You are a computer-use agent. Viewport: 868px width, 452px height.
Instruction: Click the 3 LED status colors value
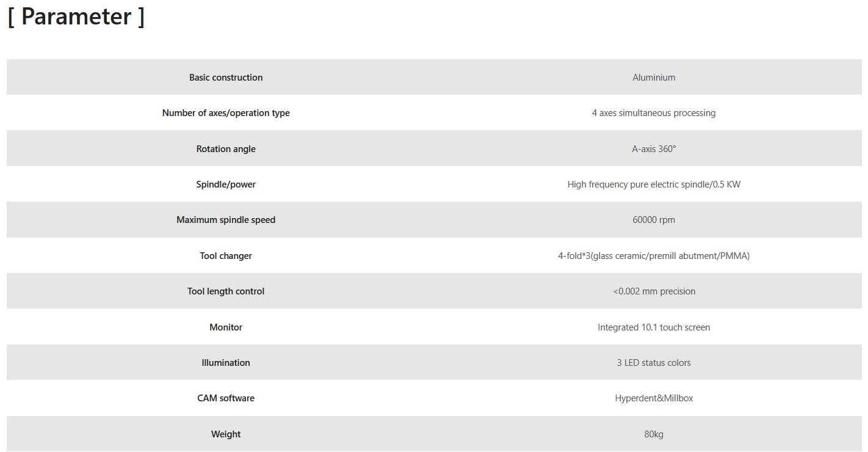pos(654,363)
